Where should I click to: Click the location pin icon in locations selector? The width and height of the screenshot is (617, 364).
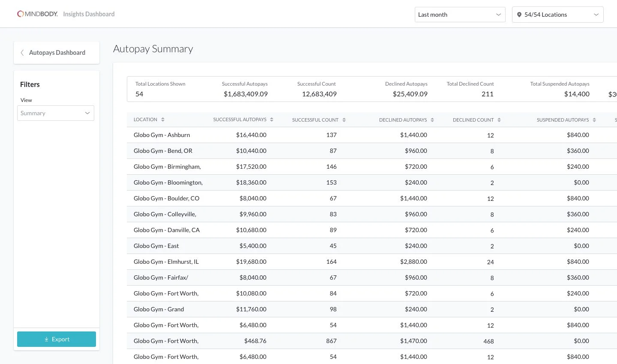tap(519, 15)
